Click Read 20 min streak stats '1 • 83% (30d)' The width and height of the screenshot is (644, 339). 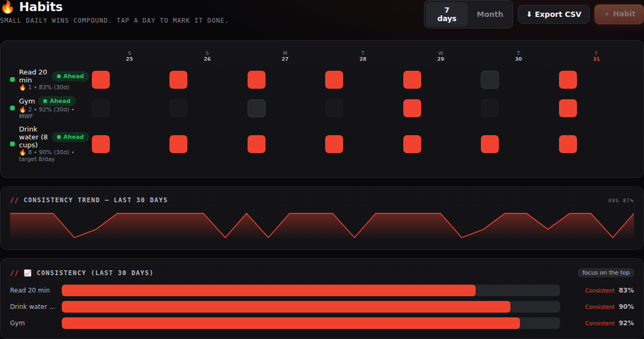[x=44, y=87]
